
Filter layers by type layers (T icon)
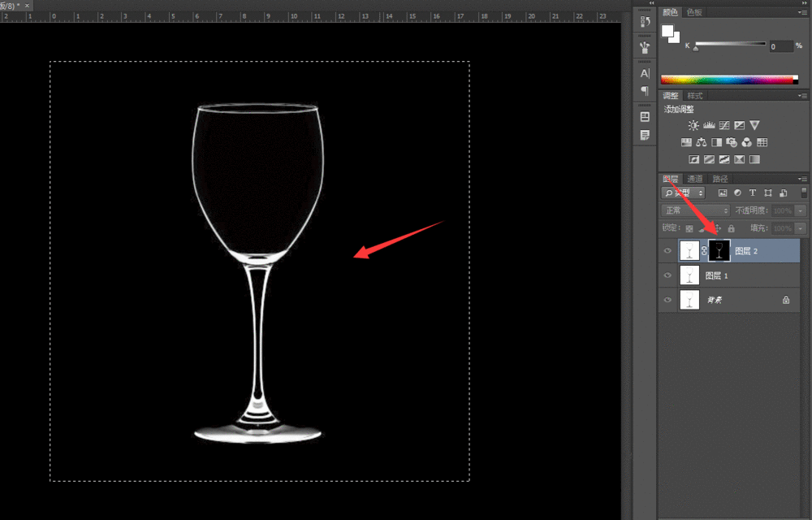click(753, 193)
